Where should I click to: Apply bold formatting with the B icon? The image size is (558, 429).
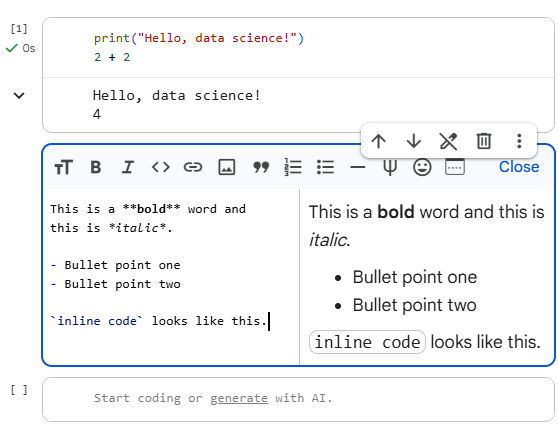(x=96, y=167)
